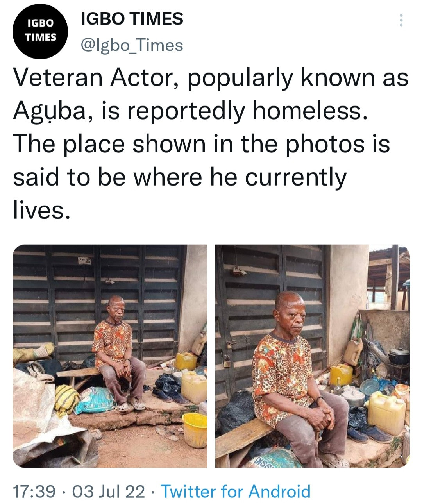Click the large yellow jerrycan in right photo

(x=386, y=413)
